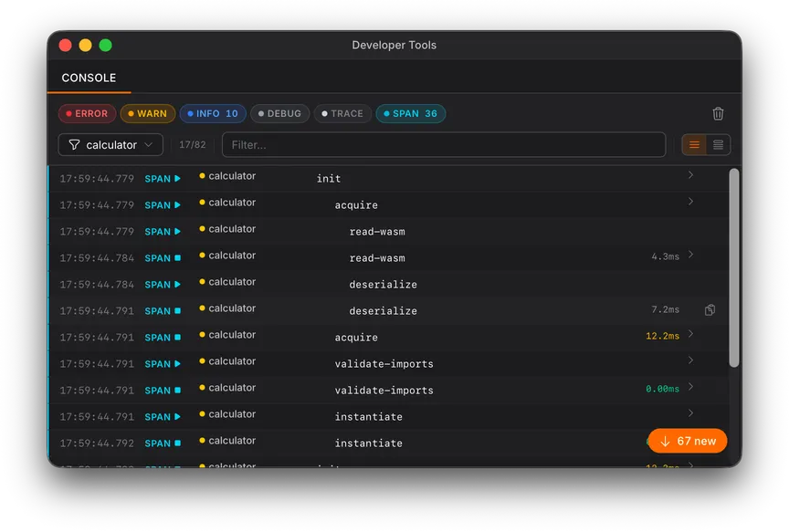
Task: Click the 12.2ms duration value
Action: point(662,336)
